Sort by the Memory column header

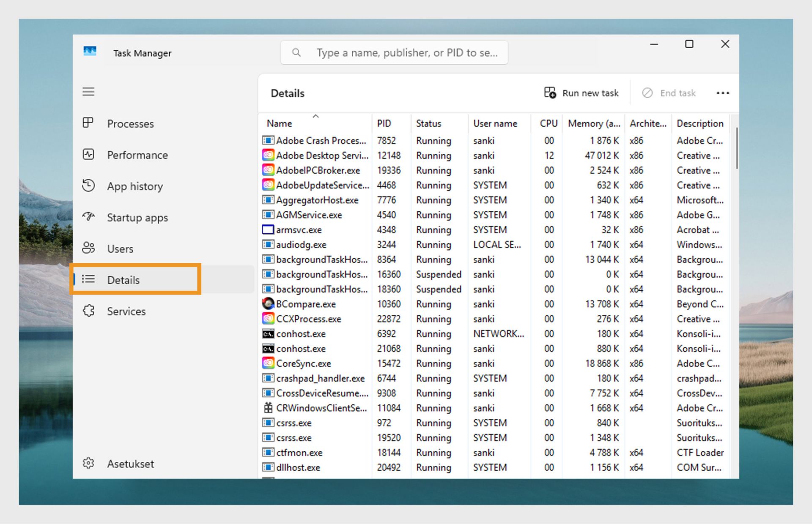(x=593, y=123)
